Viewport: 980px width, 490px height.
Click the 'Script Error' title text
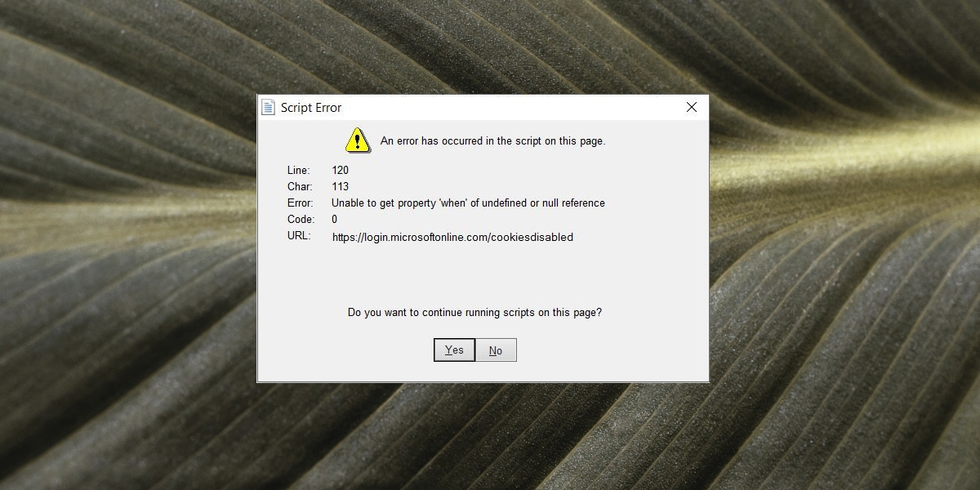[x=311, y=108]
